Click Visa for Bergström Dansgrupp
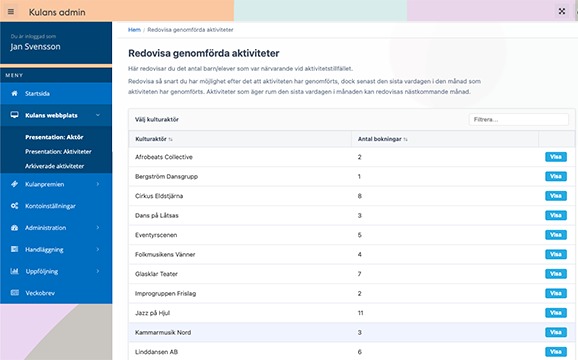This screenshot has height=360, width=578. (556, 176)
